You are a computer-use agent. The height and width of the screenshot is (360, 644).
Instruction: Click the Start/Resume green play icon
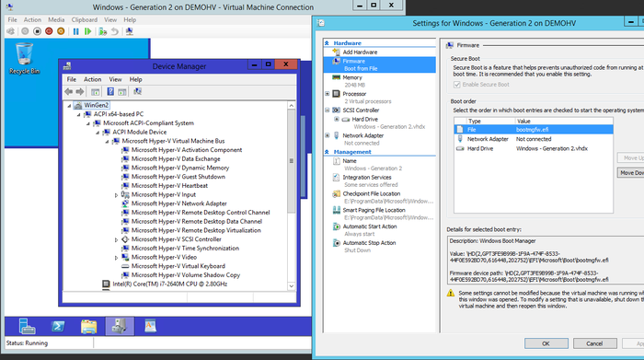coord(88,31)
